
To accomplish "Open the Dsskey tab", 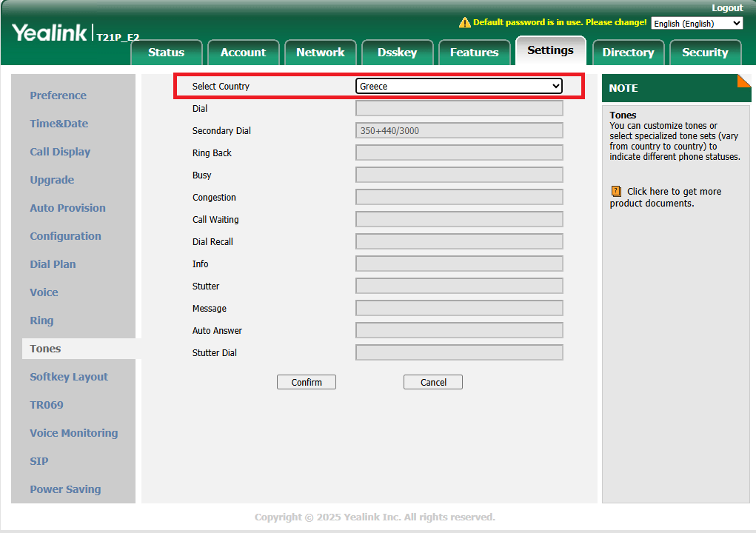I will click(397, 53).
